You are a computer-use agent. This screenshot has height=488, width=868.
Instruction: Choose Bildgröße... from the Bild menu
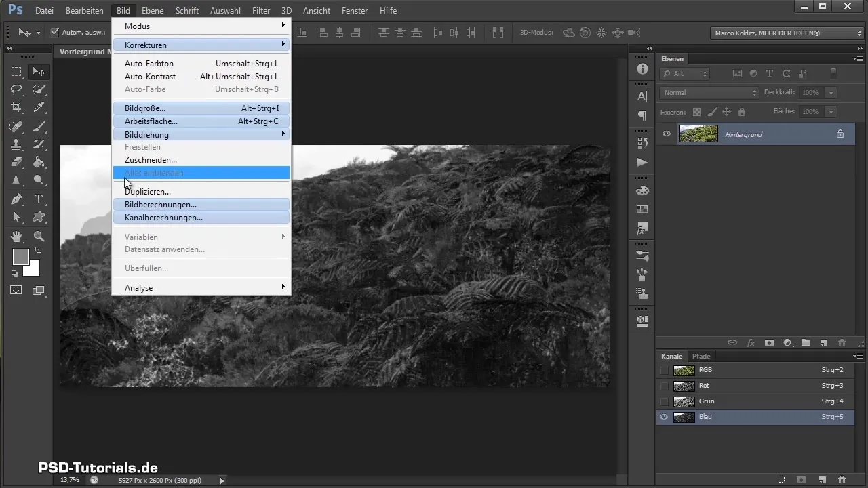[x=201, y=108]
